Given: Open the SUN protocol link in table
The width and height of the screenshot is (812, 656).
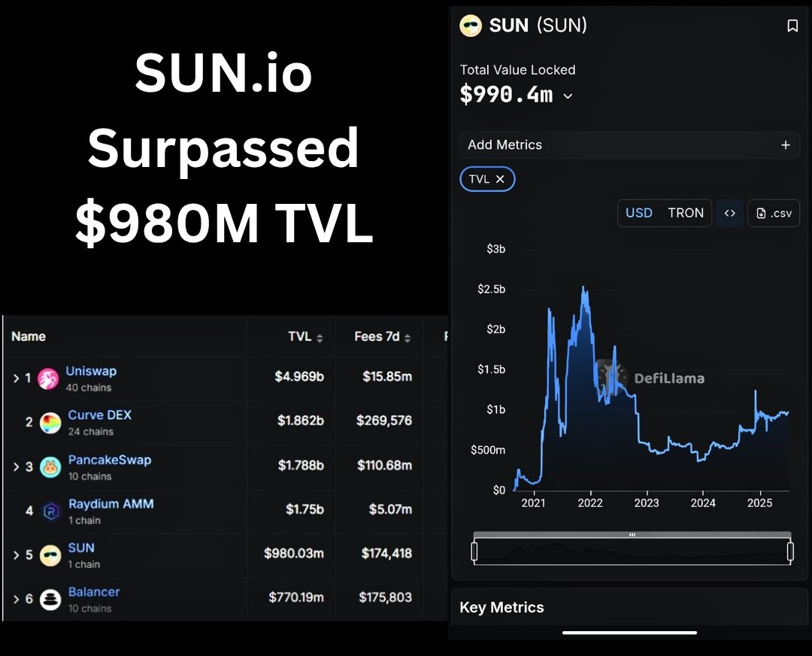Looking at the screenshot, I should point(81,548).
